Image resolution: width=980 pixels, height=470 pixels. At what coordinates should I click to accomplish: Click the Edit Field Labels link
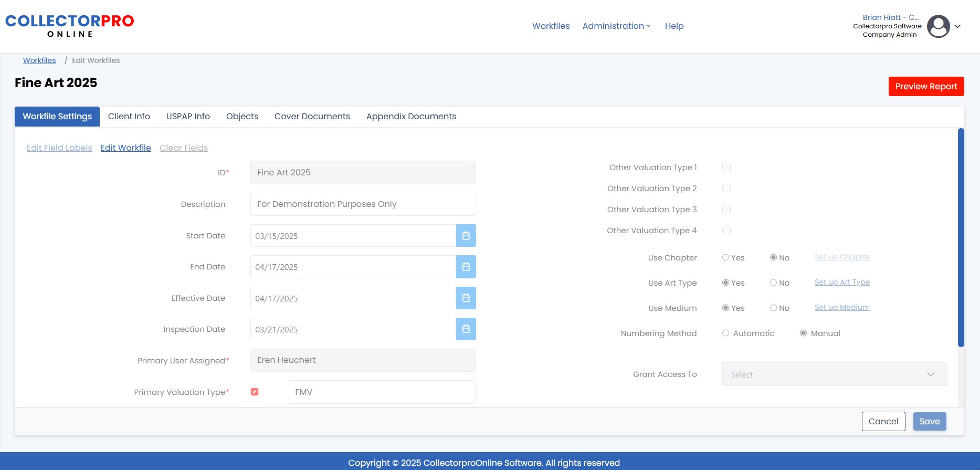[x=59, y=148]
